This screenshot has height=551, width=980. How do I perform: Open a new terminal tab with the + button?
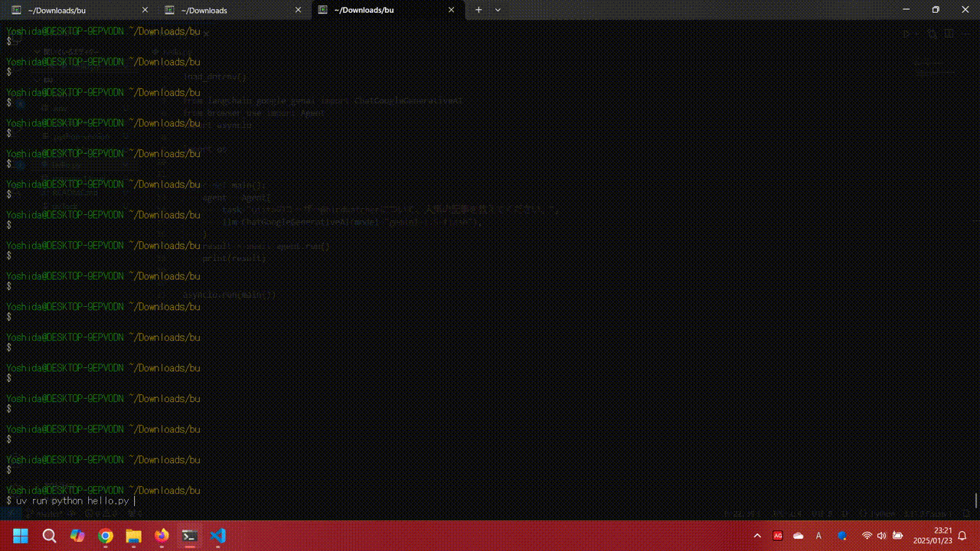(479, 10)
